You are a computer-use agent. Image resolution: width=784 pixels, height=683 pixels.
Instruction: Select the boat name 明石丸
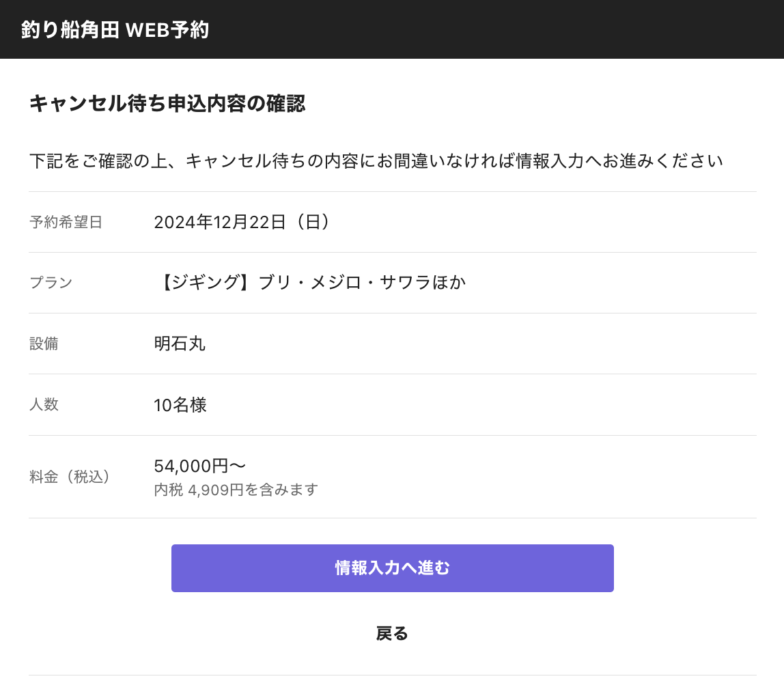180,344
